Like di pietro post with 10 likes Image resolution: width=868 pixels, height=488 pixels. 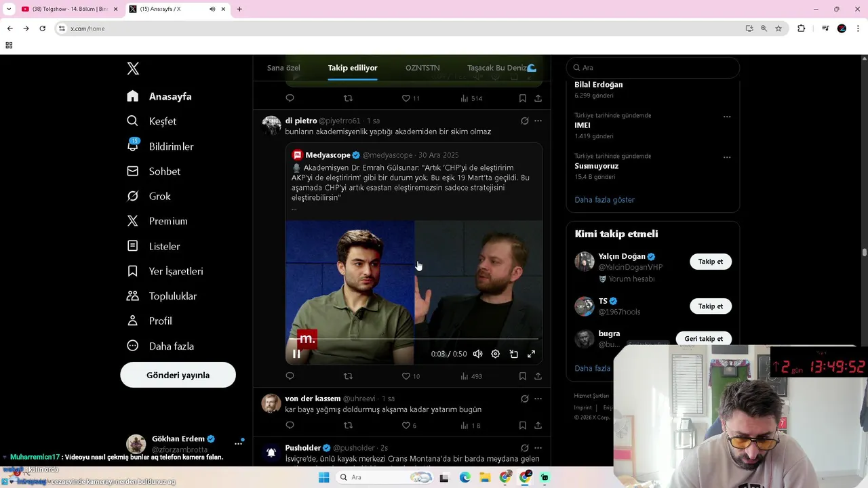point(410,376)
